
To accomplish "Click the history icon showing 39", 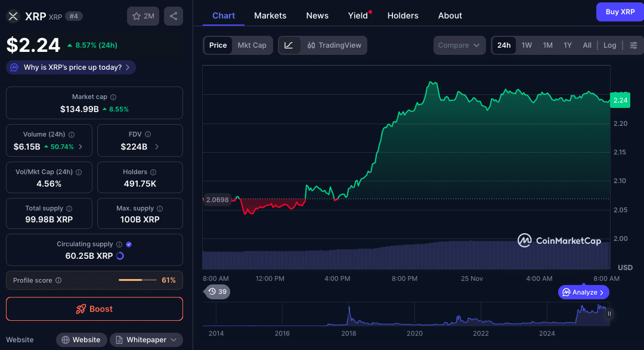I will [216, 292].
